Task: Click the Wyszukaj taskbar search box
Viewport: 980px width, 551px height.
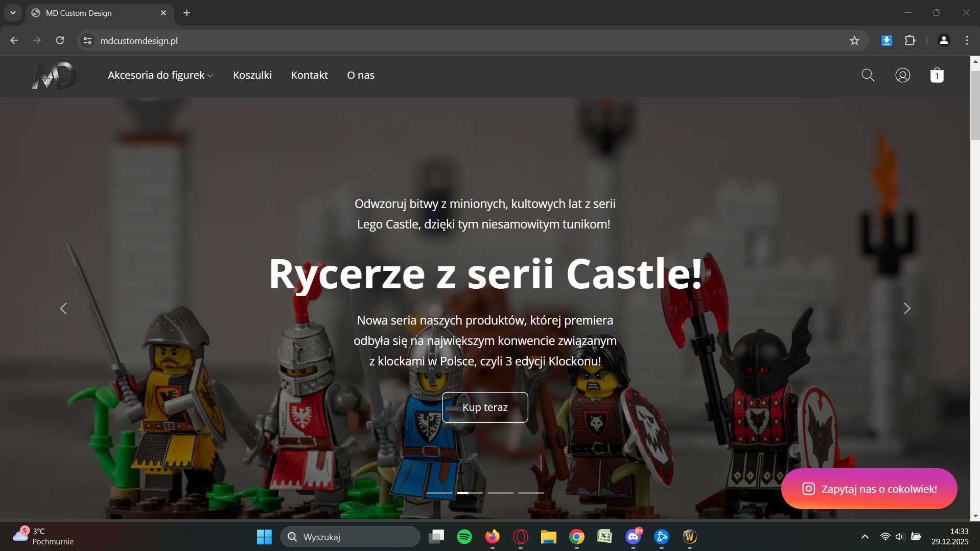Action: pyautogui.click(x=350, y=537)
